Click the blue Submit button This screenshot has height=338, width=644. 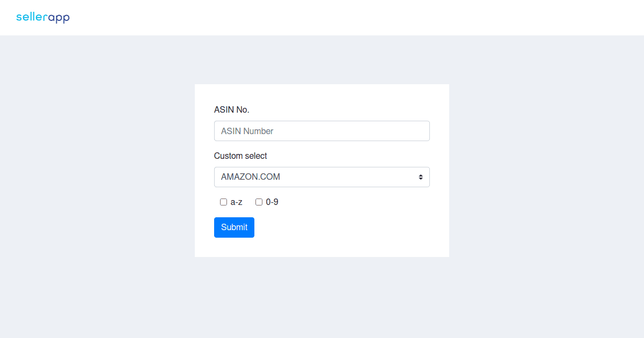(234, 227)
